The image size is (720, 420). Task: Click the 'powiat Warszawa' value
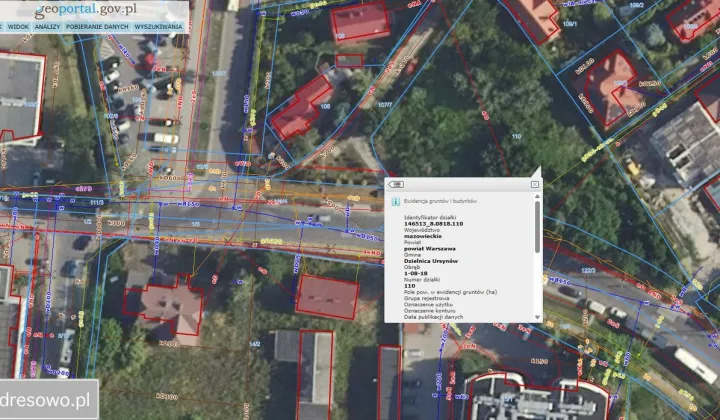point(430,248)
